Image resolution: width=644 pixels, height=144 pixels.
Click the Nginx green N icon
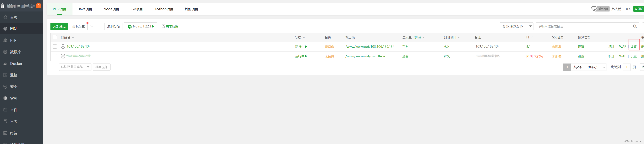click(x=129, y=26)
